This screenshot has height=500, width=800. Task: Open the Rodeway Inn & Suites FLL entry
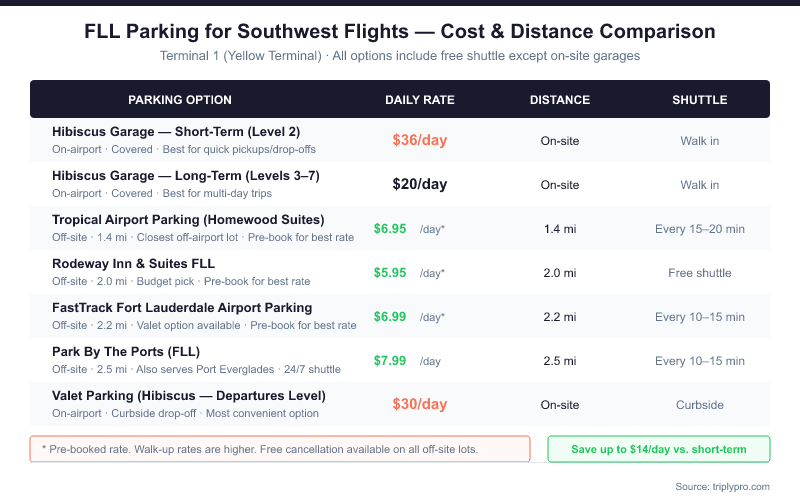click(132, 264)
